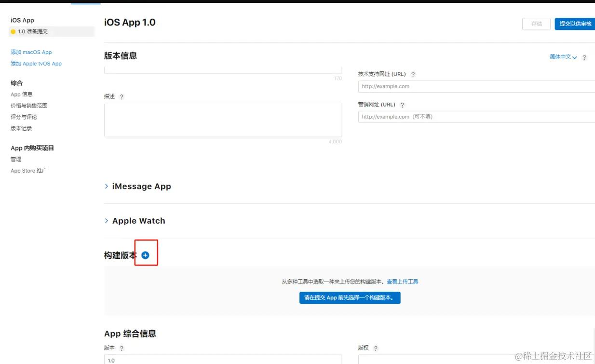The height and width of the screenshot is (364, 595).
Task: Click 提交以供审核 submit button
Action: [575, 24]
